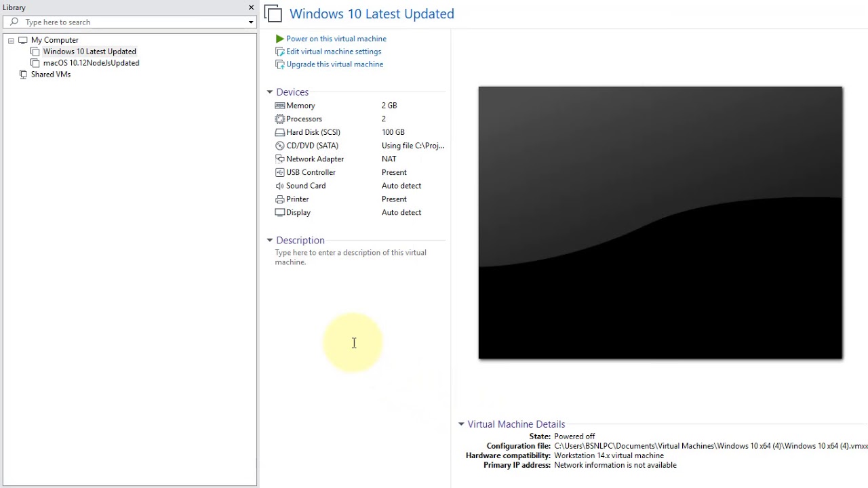Select Windows 10 Latest Updated in tree
The width and height of the screenshot is (868, 488).
(90, 52)
